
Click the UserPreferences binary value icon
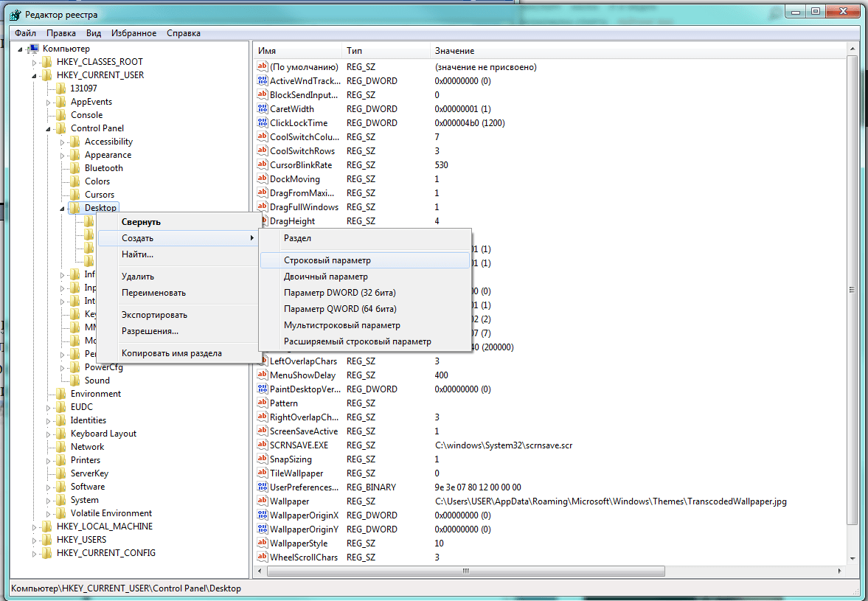point(262,487)
